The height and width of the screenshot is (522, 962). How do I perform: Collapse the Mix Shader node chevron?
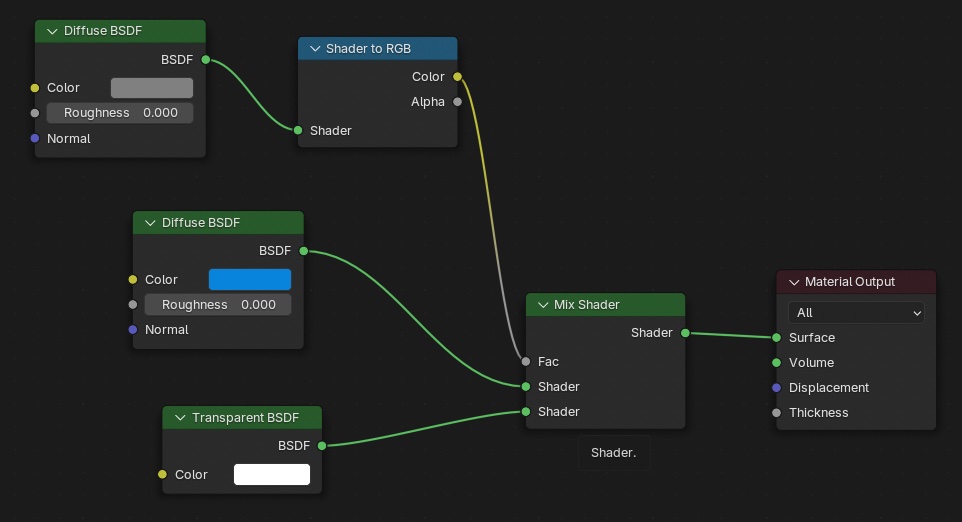point(543,305)
